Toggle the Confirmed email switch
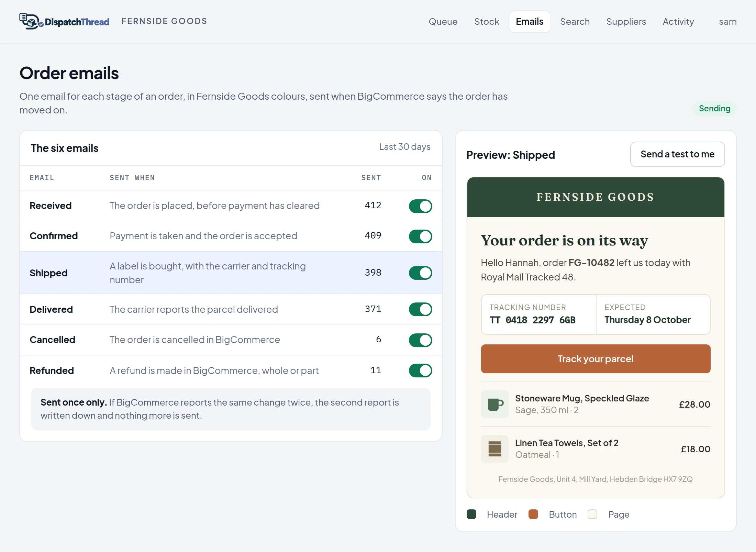Image resolution: width=756 pixels, height=552 pixels. tap(420, 236)
